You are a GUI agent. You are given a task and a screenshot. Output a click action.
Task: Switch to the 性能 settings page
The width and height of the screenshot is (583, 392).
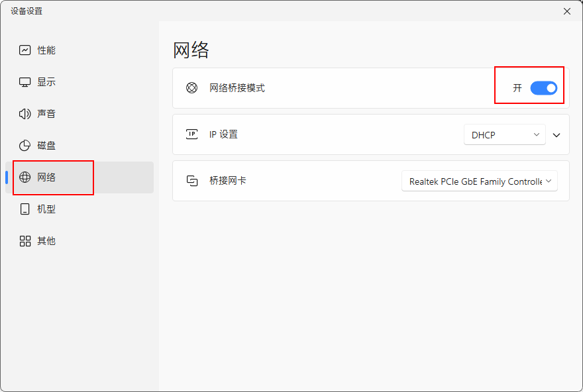[46, 50]
